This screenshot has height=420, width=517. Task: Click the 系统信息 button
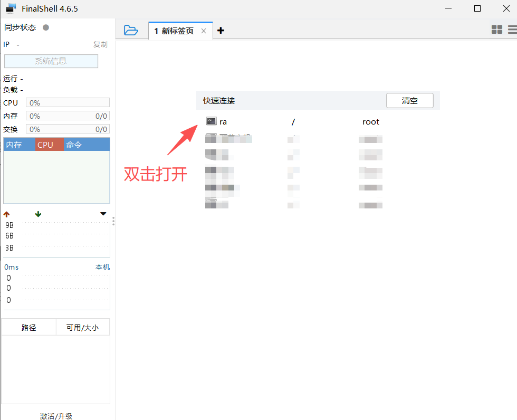51,61
